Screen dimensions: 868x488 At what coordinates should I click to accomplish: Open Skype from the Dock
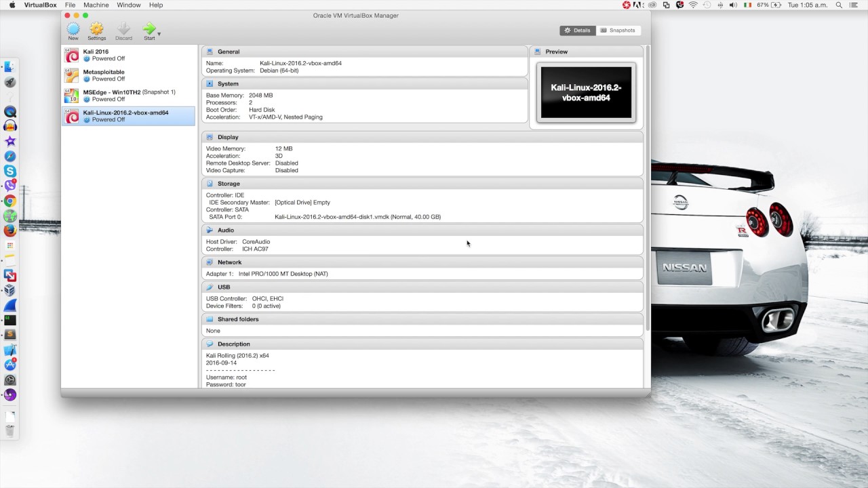(x=9, y=171)
